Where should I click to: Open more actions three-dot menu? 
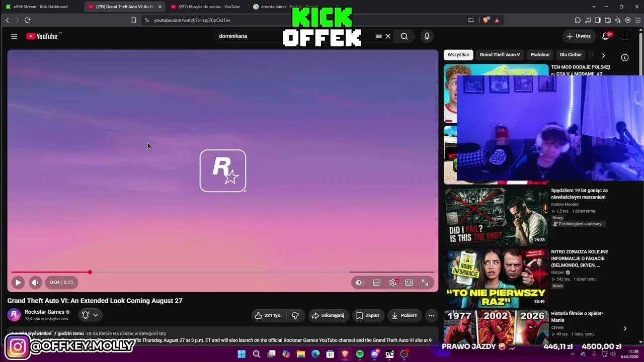point(431,316)
